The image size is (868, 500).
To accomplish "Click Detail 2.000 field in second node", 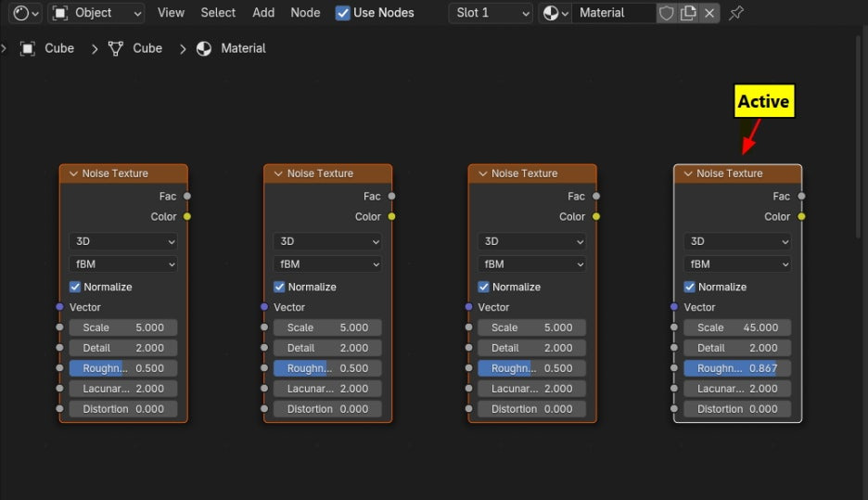I will point(327,348).
